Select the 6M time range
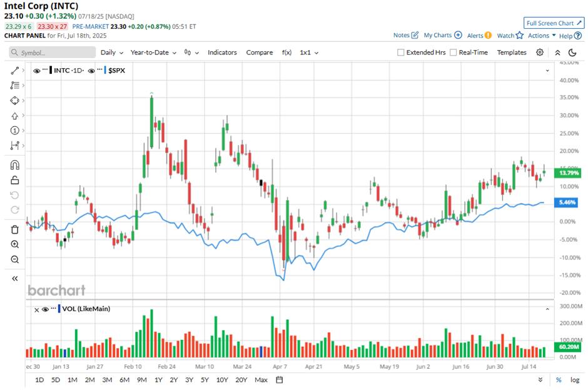 pyautogui.click(x=124, y=380)
